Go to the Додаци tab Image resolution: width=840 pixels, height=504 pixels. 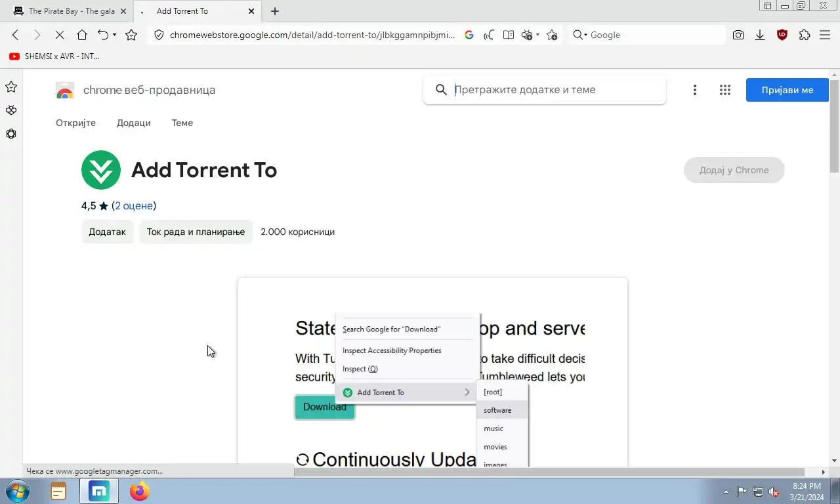click(134, 123)
